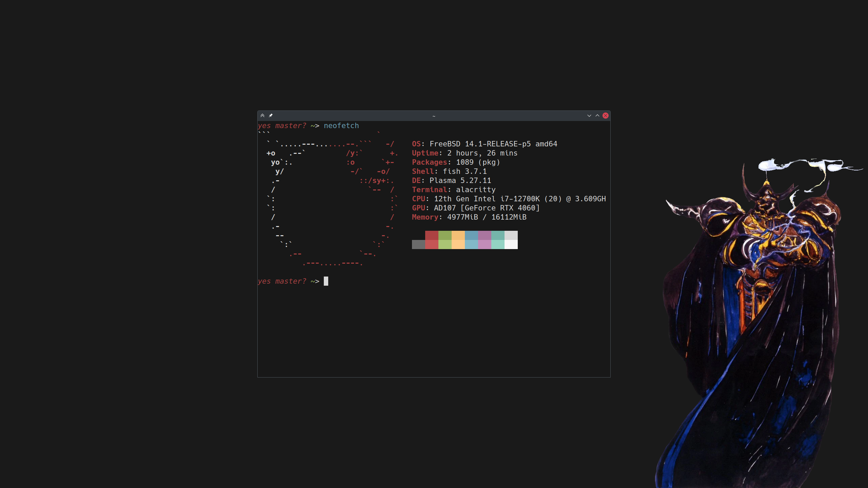Select the top-row red color block
This screenshot has width=868, height=488.
coord(432,235)
